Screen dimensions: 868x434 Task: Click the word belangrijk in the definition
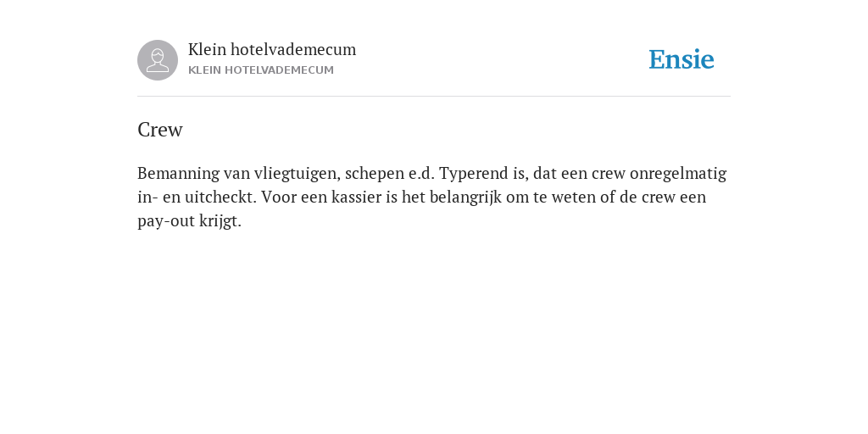click(465, 198)
